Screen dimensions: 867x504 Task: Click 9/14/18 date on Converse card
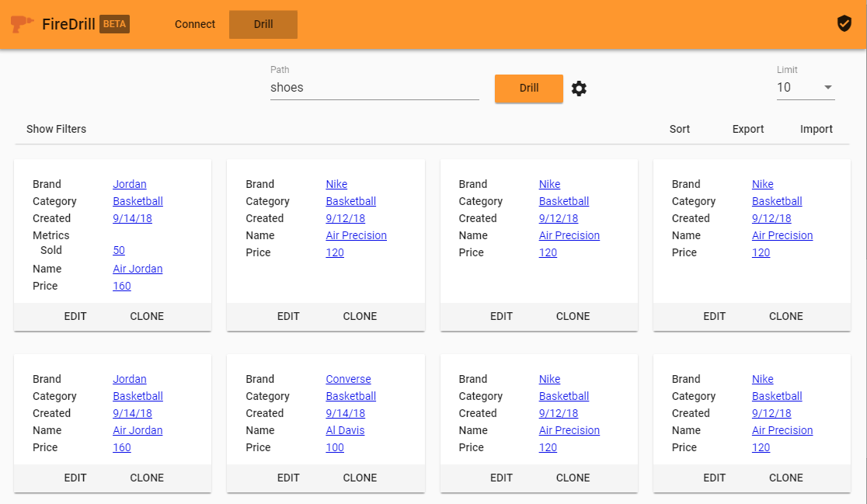(345, 413)
